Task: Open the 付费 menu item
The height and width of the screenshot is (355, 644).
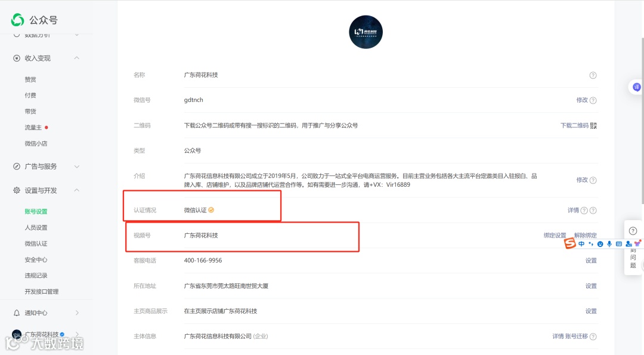Action: click(x=30, y=95)
